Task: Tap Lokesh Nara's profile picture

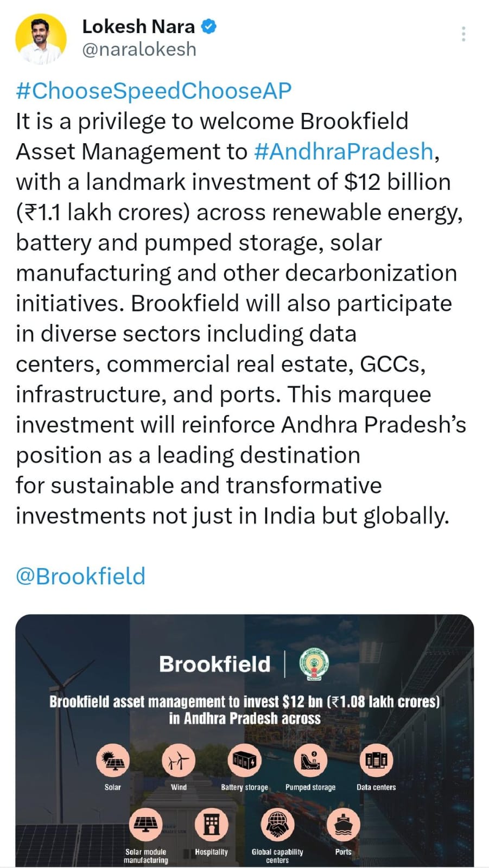Action: click(x=41, y=39)
